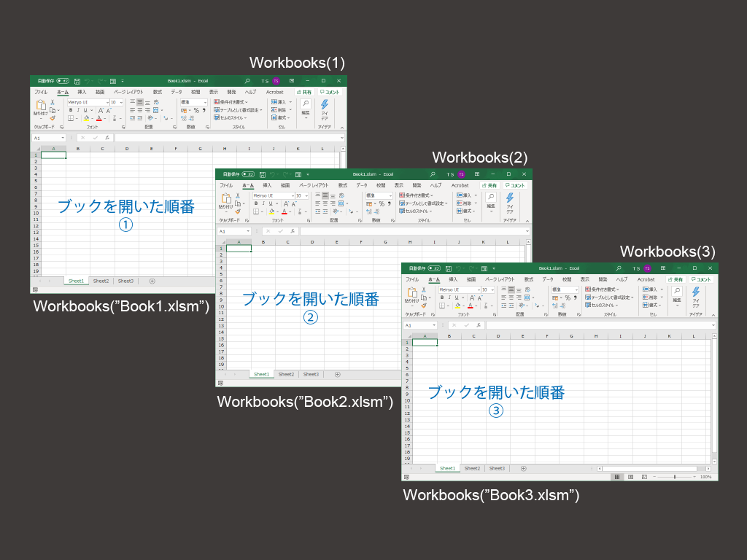
Task: Click the Save icon in the Workbooks(1) title bar
Action: (x=75, y=81)
